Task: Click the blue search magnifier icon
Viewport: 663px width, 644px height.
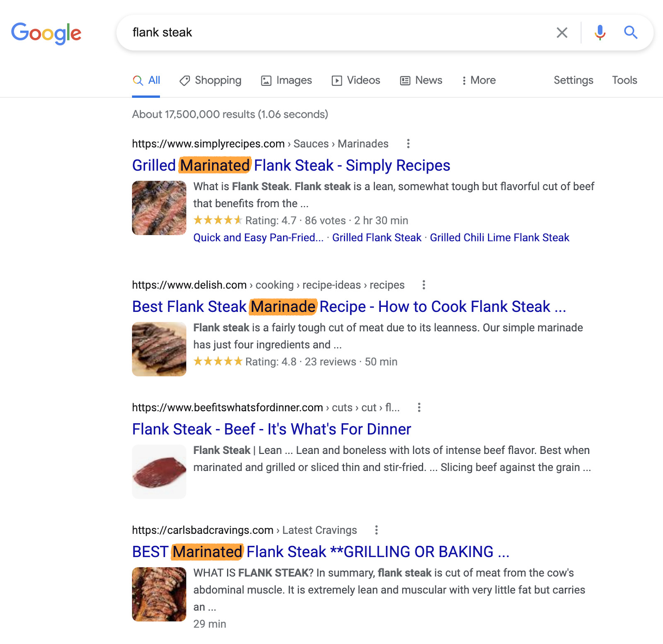Action: pyautogui.click(x=630, y=32)
